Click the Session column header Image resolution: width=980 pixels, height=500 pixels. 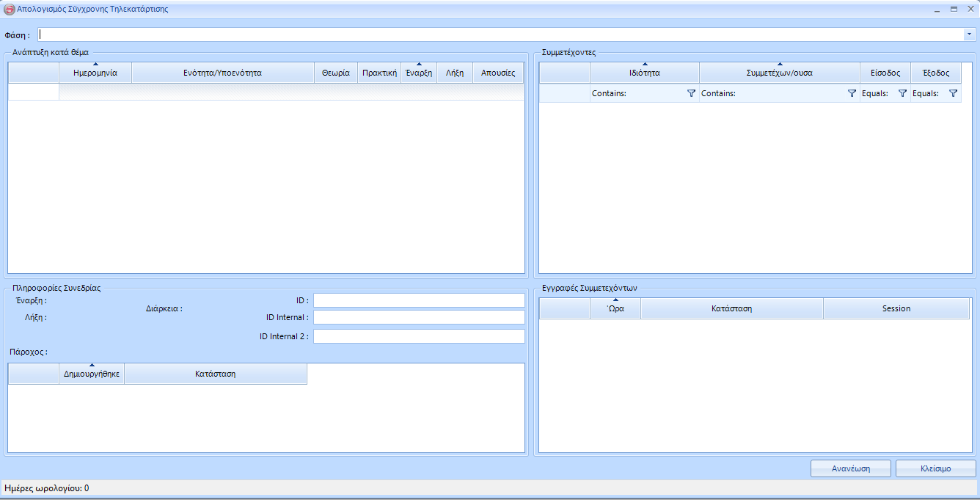tap(896, 308)
